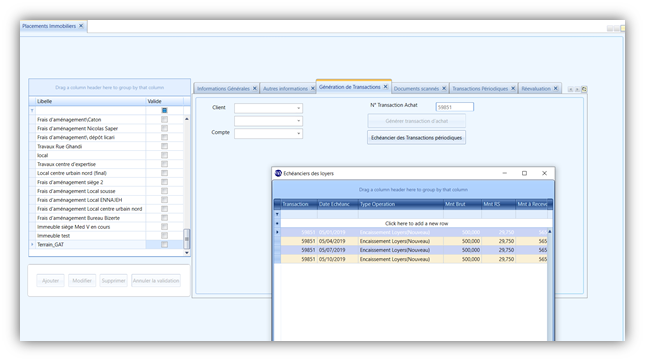Click Annuler la validation button
The height and width of the screenshot is (361, 645).
(156, 281)
